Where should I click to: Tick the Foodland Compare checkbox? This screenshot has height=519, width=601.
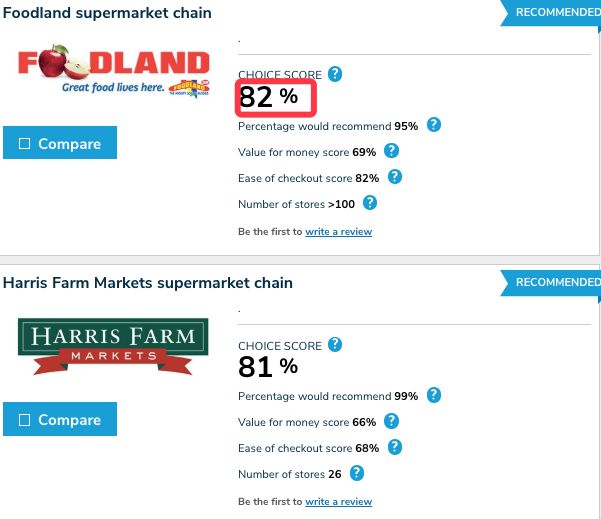pyautogui.click(x=25, y=144)
